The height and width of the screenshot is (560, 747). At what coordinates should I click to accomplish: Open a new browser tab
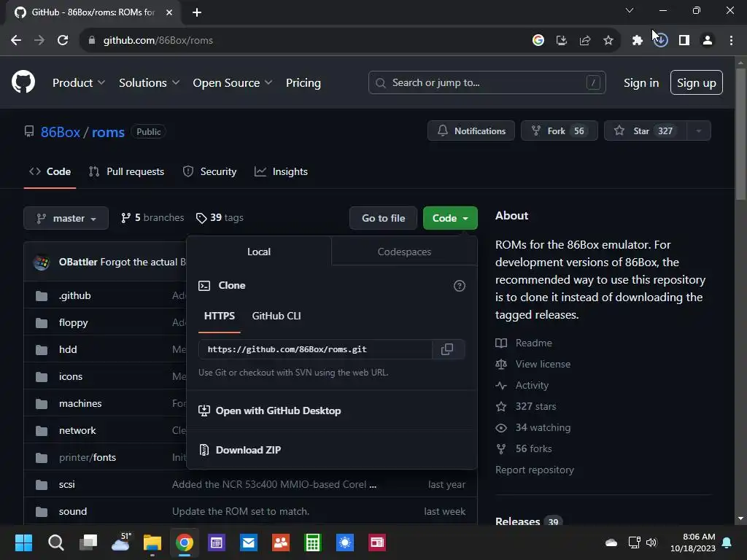coord(197,12)
